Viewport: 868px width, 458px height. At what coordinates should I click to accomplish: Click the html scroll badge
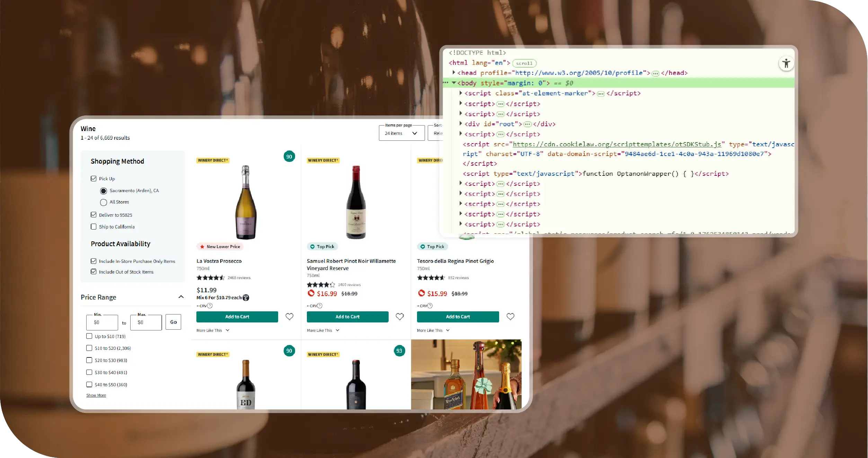(x=524, y=63)
